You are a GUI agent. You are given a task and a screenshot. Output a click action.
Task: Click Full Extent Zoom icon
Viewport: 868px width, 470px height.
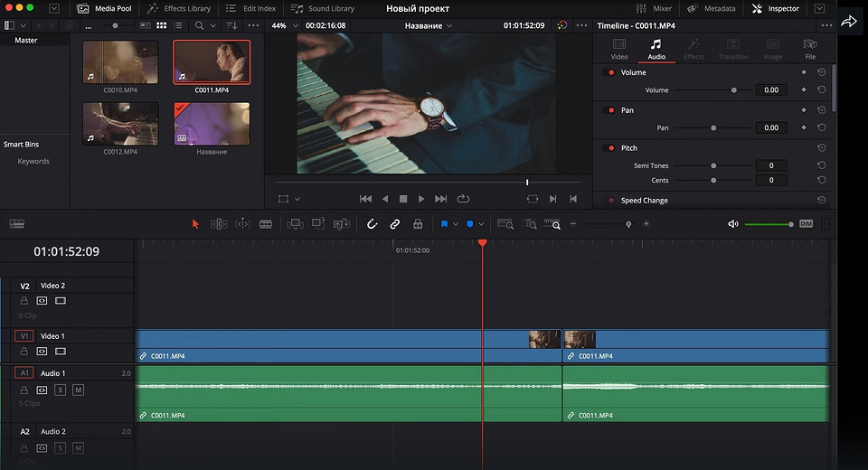[x=505, y=223]
